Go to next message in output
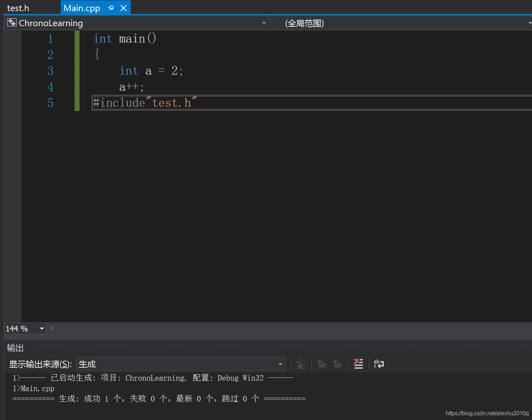532x420 pixels. tap(337, 364)
